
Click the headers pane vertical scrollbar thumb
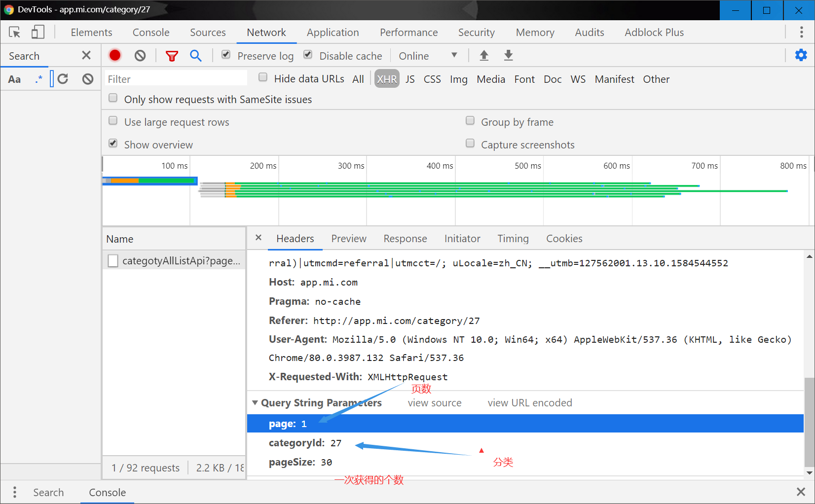coord(809,422)
